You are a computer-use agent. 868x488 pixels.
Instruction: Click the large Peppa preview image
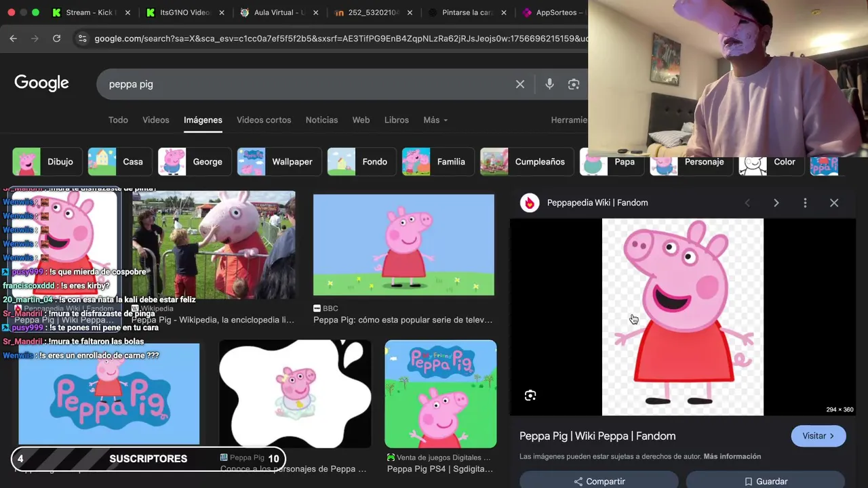(683, 317)
